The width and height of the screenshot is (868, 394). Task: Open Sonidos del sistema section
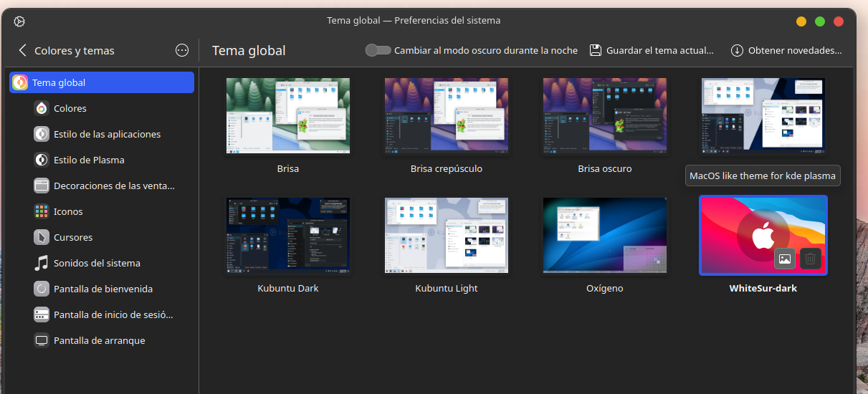102,263
